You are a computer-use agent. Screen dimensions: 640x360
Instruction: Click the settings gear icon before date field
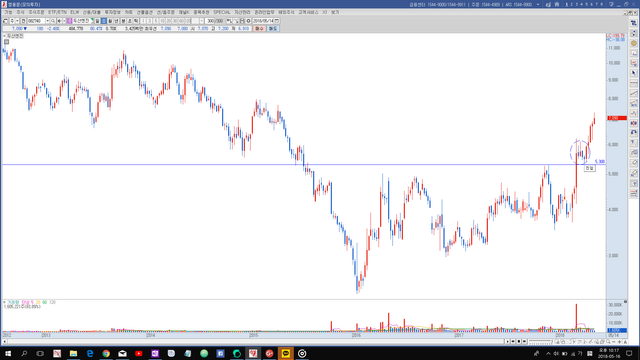pyautogui.click(x=248, y=21)
